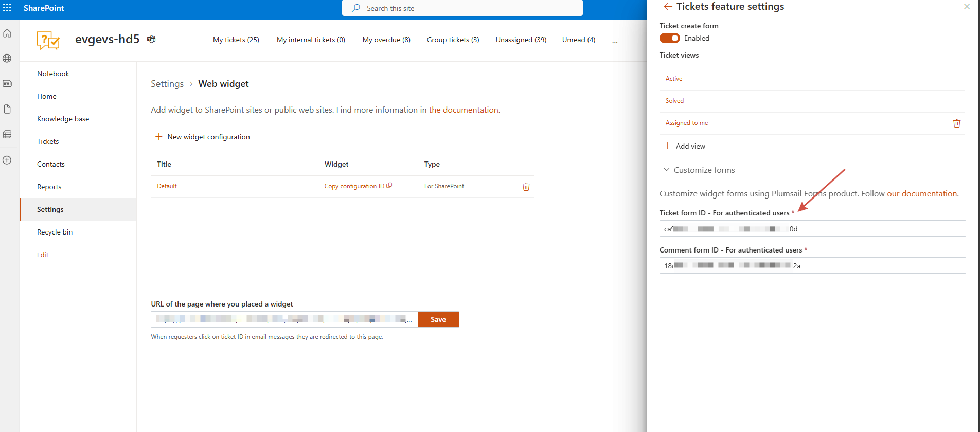
Task: Open the more tabs ellipsis menu
Action: [x=615, y=40]
